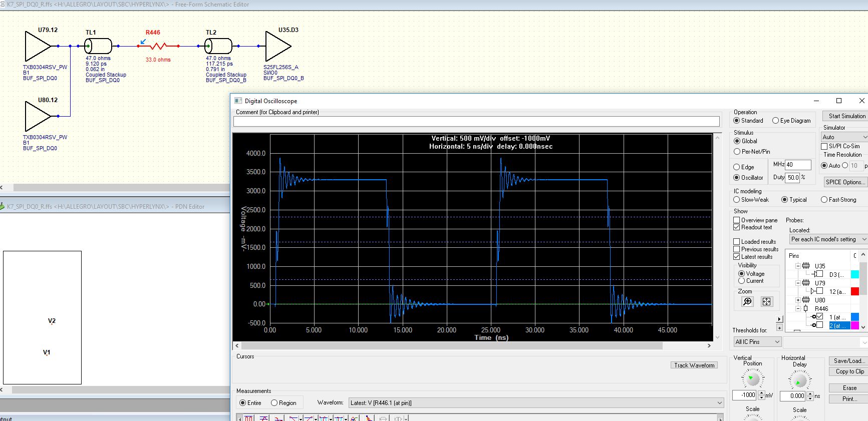Expand the U80 node in Pins tree
The width and height of the screenshot is (868, 421).
click(798, 300)
